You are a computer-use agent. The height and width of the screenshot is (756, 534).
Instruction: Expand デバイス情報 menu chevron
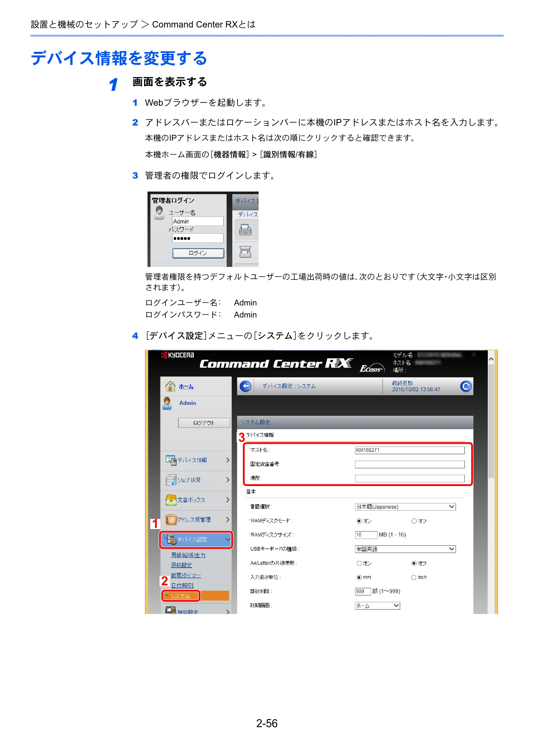[227, 460]
